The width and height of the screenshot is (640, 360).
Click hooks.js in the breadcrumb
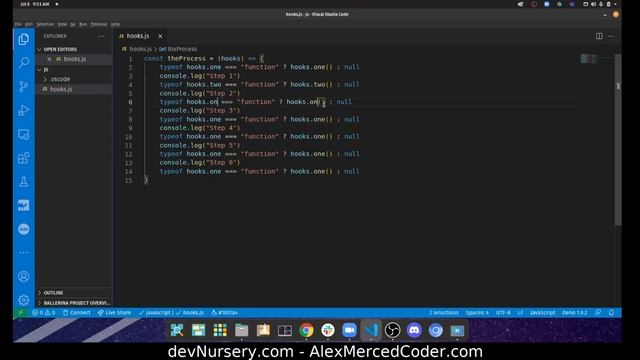pos(140,49)
